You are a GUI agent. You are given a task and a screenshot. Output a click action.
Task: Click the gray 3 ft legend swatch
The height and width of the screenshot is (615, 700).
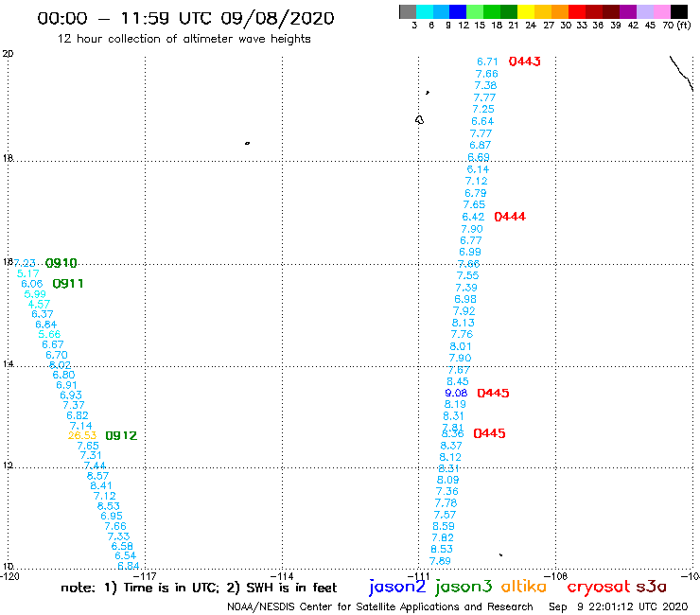tap(408, 11)
